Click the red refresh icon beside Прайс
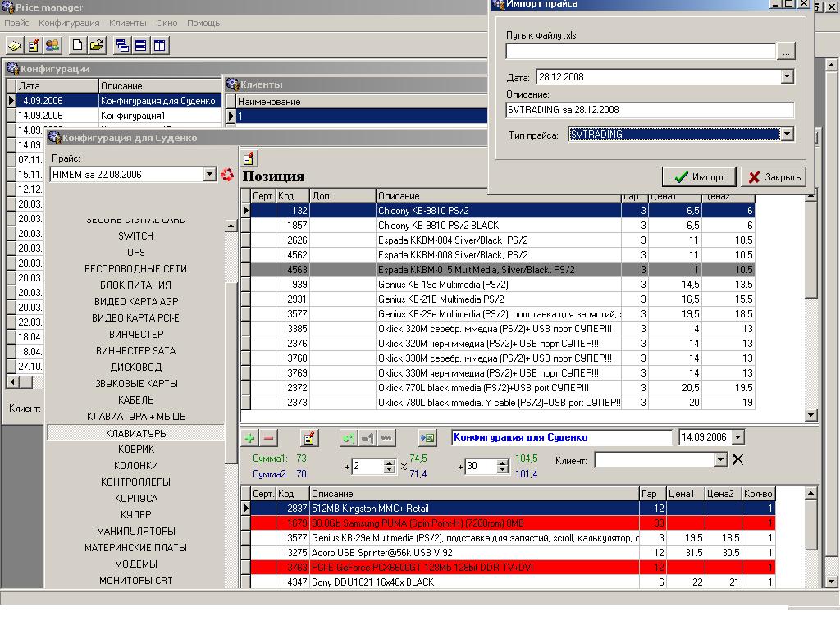Screen dimensions: 840x630 tap(228, 175)
